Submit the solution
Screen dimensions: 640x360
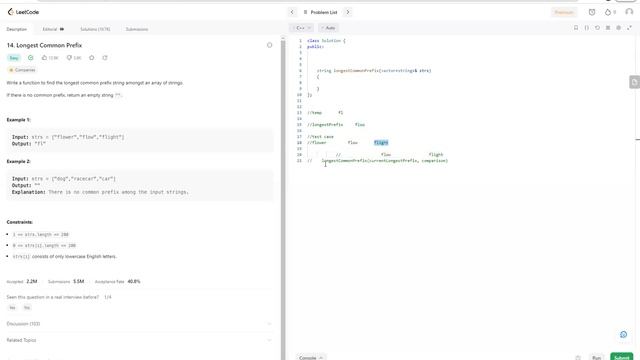621,357
